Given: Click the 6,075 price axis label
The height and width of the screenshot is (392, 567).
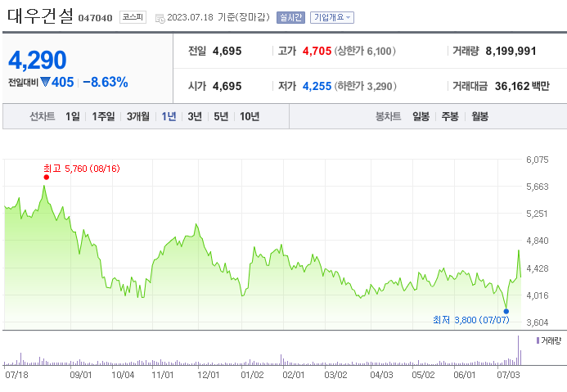Looking at the screenshot, I should (538, 160).
